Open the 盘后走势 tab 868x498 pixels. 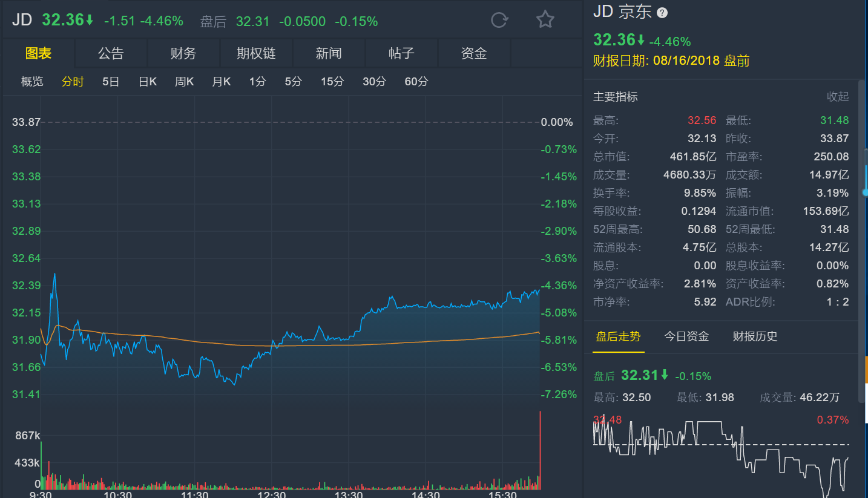click(618, 336)
